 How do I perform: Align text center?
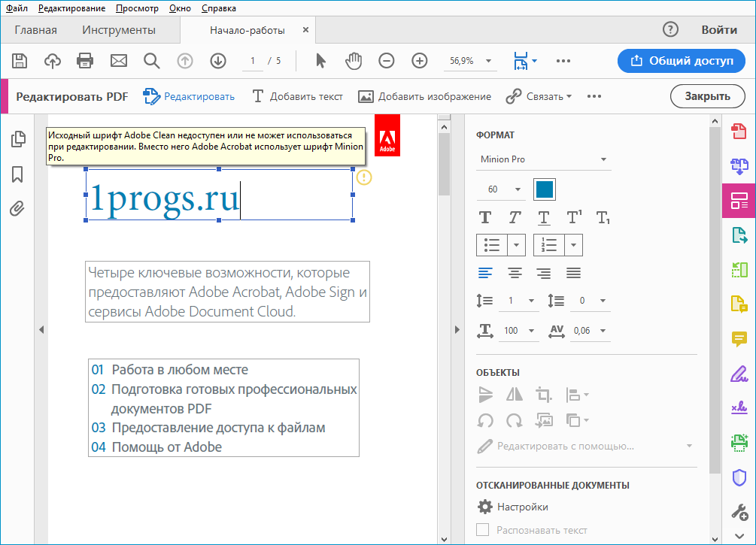click(515, 273)
